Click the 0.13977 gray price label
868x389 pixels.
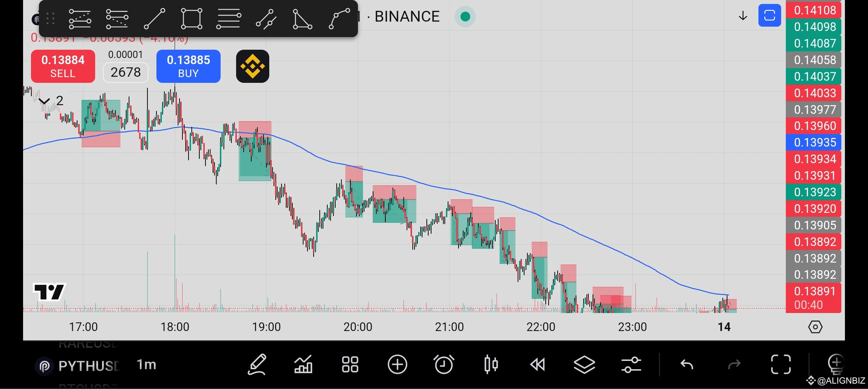point(814,109)
